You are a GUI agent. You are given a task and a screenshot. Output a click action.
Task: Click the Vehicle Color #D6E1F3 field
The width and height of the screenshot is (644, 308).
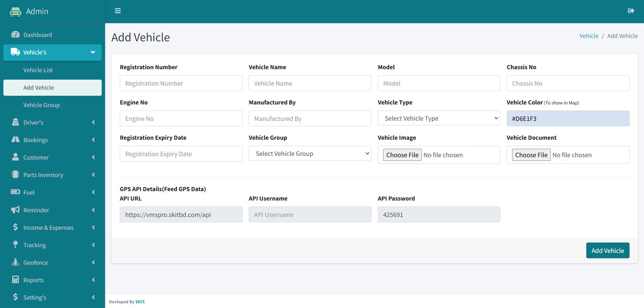tap(568, 119)
